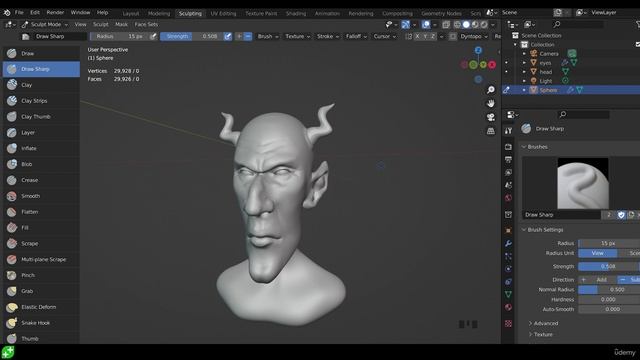The width and height of the screenshot is (640, 360).
Task: Select the Clay Strips brush
Action: pyautogui.click(x=41, y=101)
